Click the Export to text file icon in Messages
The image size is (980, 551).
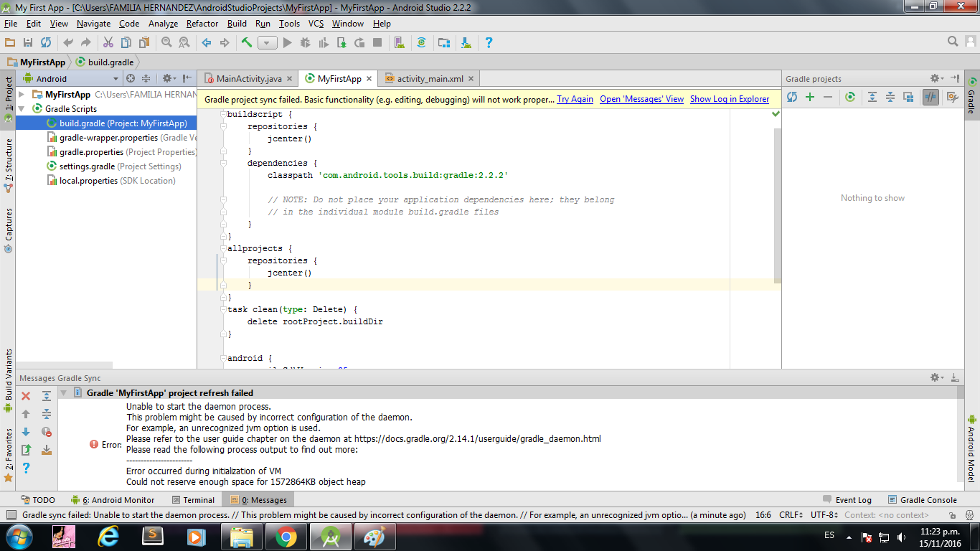click(26, 450)
